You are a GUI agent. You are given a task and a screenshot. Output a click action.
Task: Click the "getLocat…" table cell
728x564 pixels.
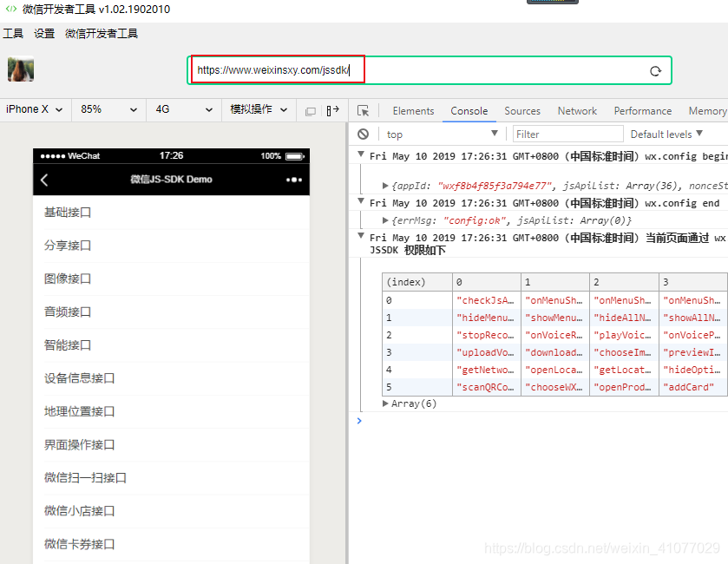[x=624, y=370]
